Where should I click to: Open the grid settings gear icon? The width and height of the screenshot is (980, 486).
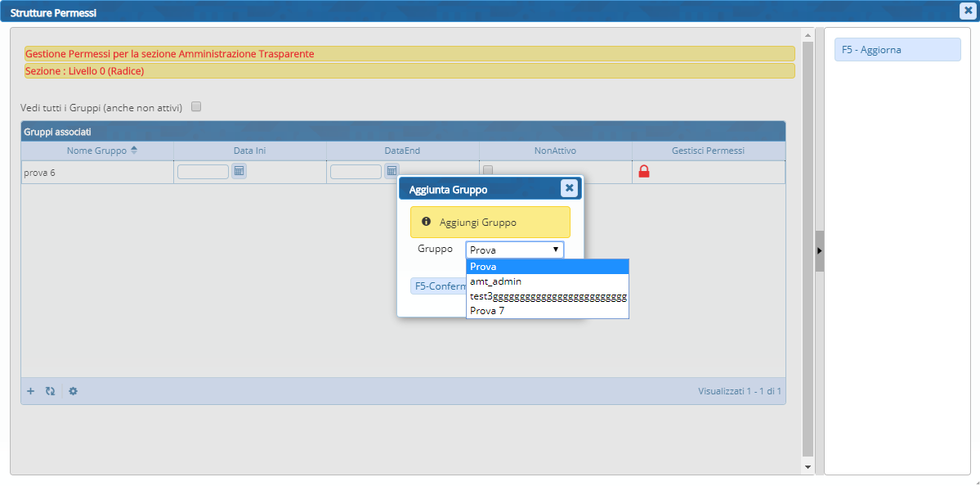73,391
